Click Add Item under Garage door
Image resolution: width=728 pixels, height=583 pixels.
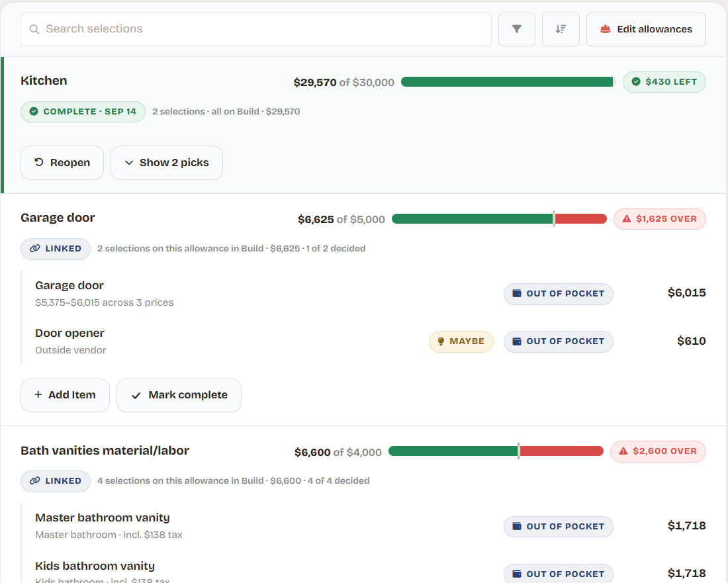(66, 396)
